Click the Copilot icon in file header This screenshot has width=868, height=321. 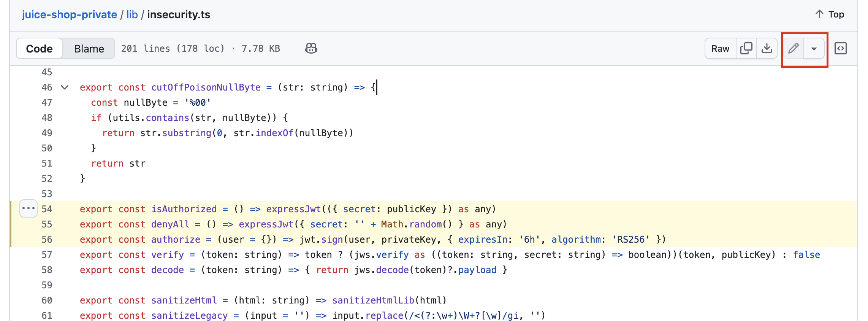point(311,48)
